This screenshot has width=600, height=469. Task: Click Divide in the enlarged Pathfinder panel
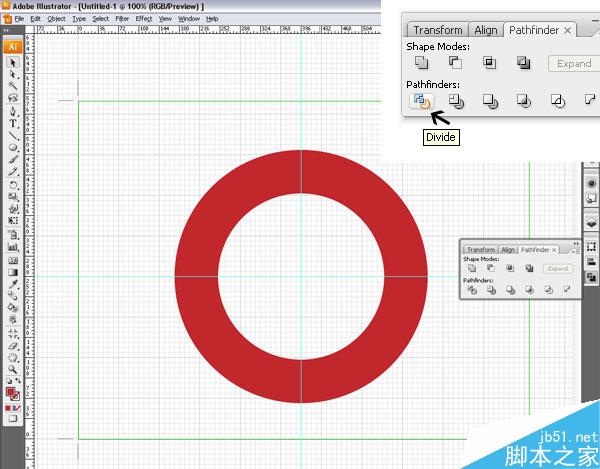coord(422,101)
